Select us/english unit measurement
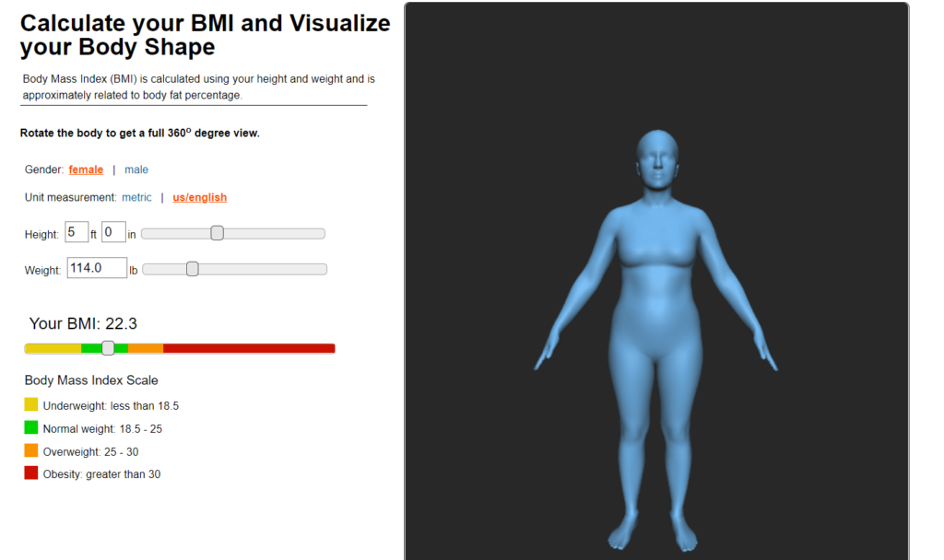 (x=199, y=197)
